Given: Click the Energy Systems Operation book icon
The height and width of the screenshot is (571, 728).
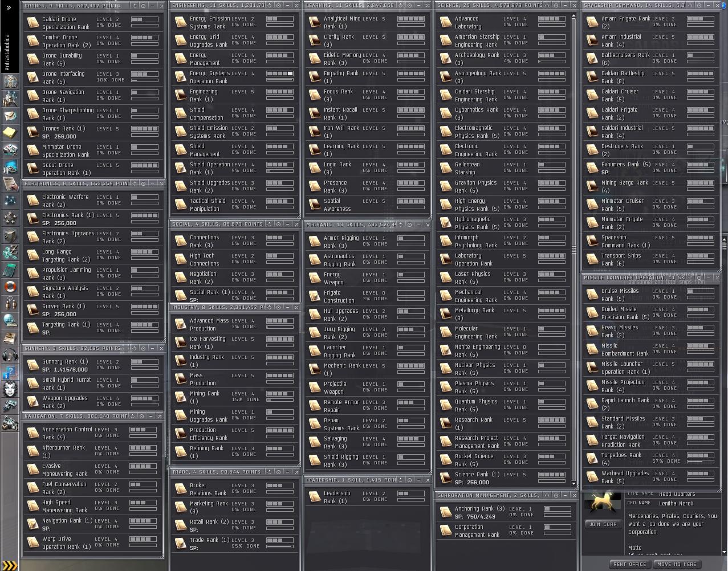Looking at the screenshot, I should 181,77.
